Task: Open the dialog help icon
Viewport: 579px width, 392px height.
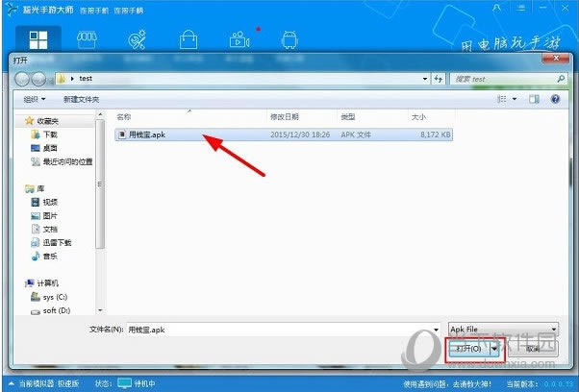Action: click(x=555, y=99)
